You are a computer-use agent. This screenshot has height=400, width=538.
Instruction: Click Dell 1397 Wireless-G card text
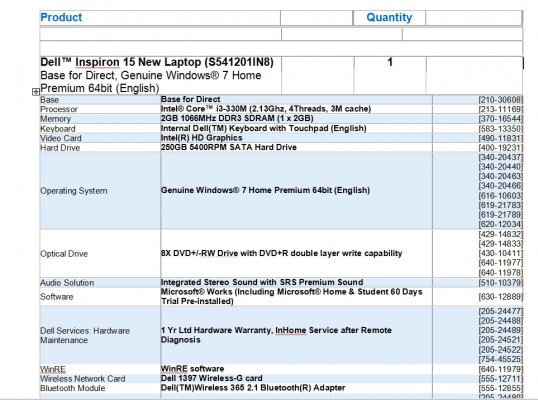[212, 378]
